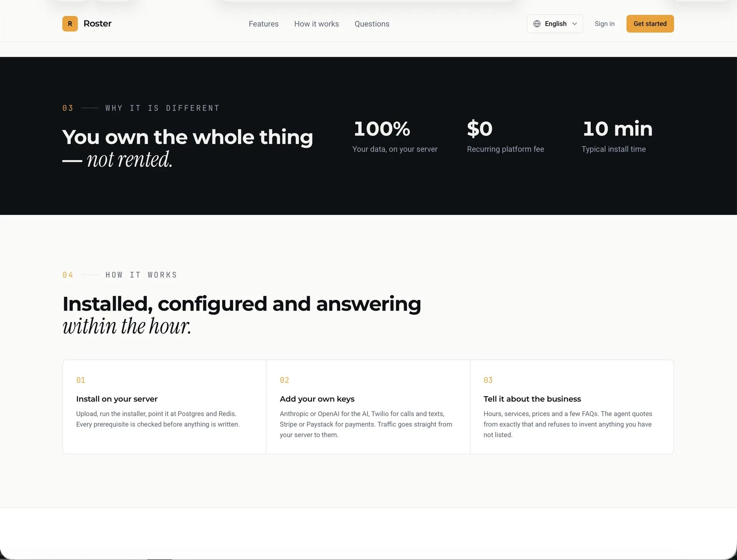This screenshot has width=737, height=560.
Task: Click the 'Upload, run the installer' description
Action: pyautogui.click(x=158, y=419)
